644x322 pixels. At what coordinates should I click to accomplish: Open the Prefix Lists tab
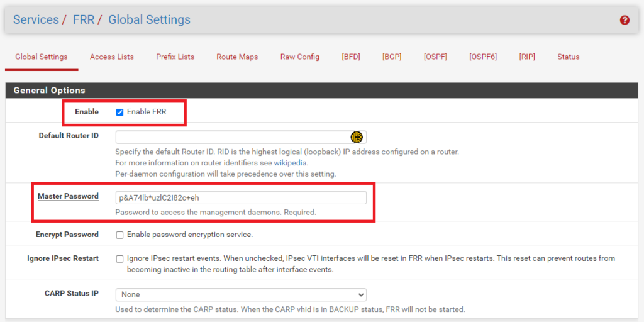(175, 57)
